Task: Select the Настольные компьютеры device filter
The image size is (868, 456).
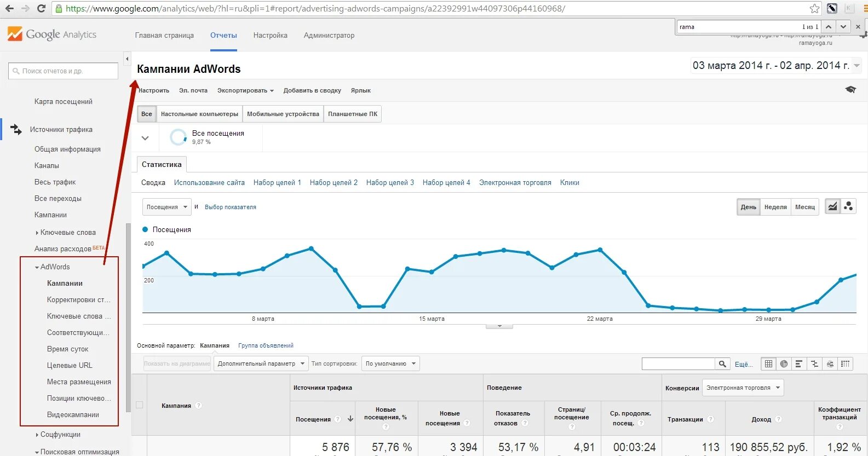Action: [199, 114]
